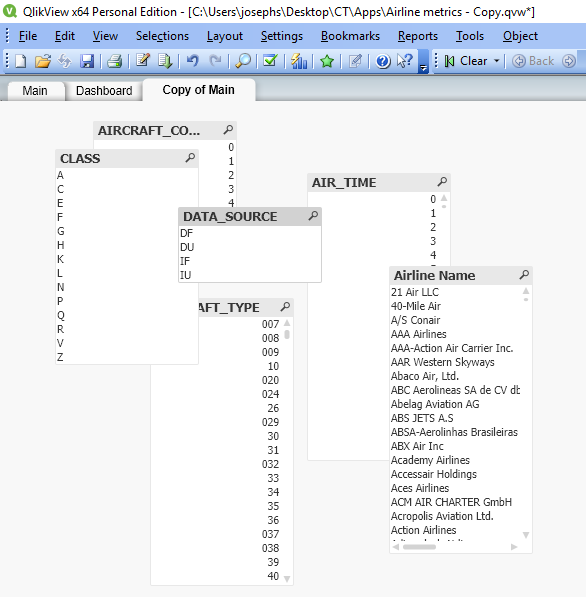The width and height of the screenshot is (586, 597).
Task: Open the File menu
Action: click(28, 36)
